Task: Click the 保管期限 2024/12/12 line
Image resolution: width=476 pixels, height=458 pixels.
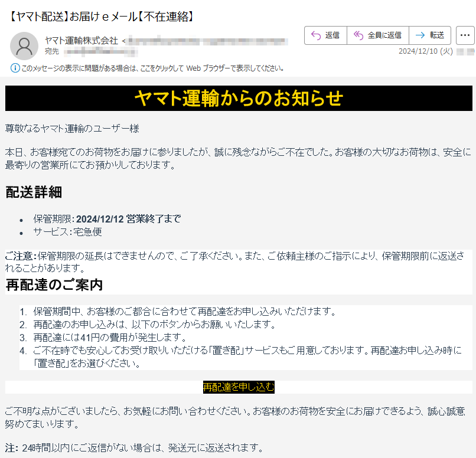Action: (107, 219)
